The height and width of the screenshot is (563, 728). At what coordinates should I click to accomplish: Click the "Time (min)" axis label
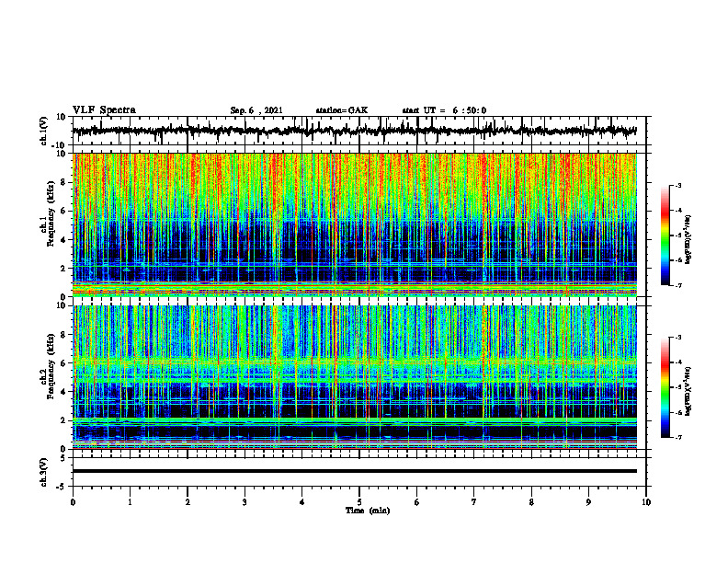pos(368,511)
